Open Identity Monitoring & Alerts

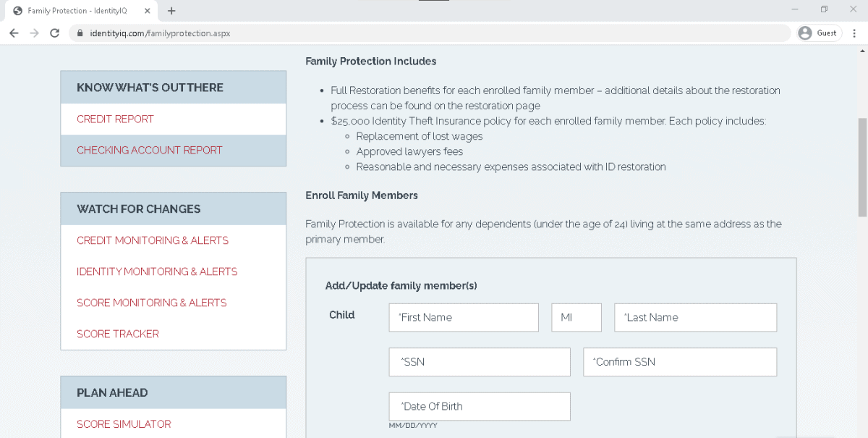pos(157,271)
